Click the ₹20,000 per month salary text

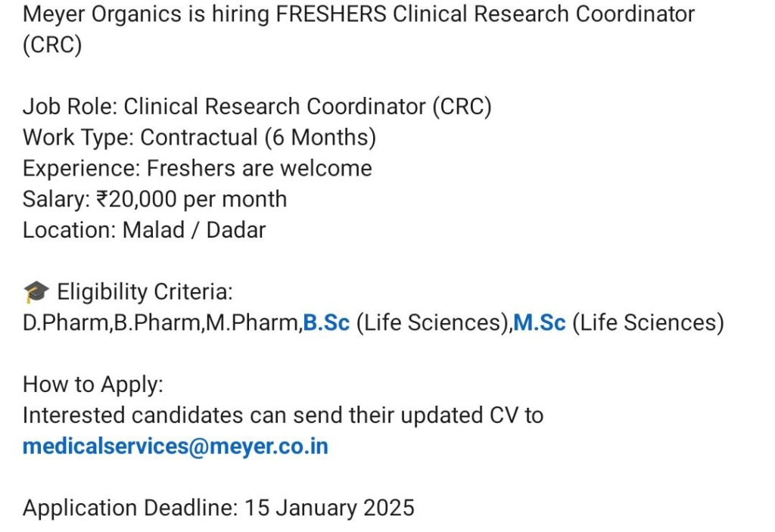point(191,199)
